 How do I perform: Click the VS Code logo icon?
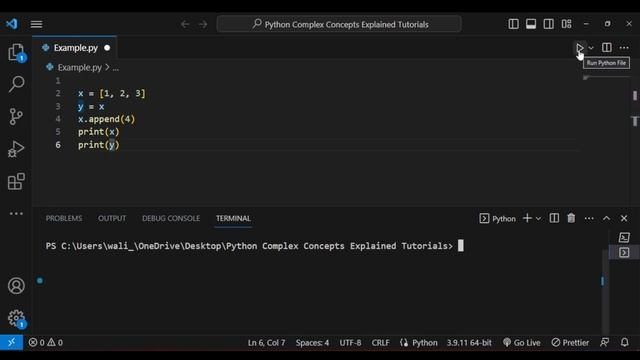click(x=11, y=24)
